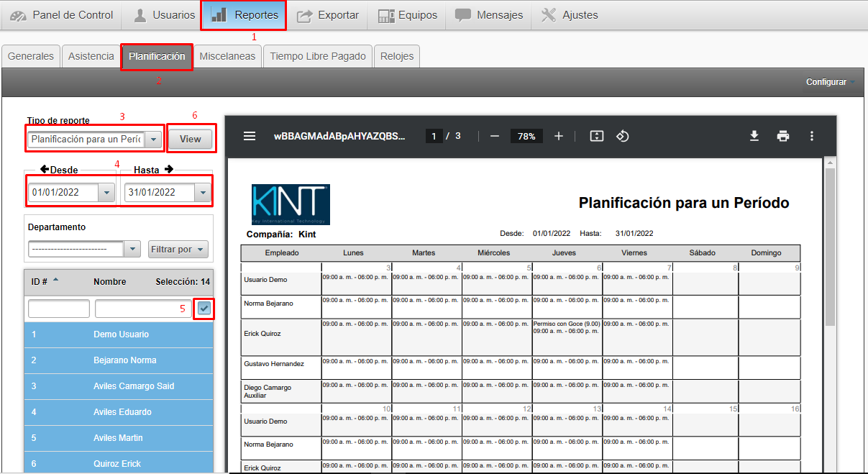Select employee row Bejarano Norma

coord(119,360)
